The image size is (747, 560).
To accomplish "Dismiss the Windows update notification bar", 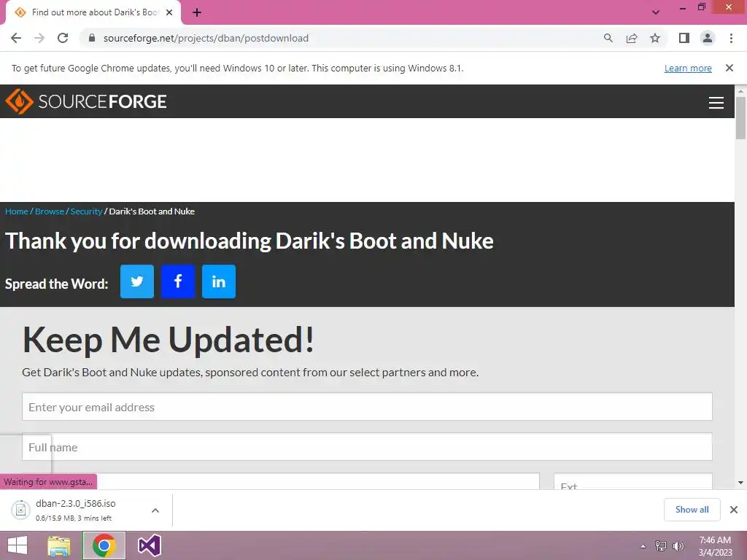I will (729, 68).
